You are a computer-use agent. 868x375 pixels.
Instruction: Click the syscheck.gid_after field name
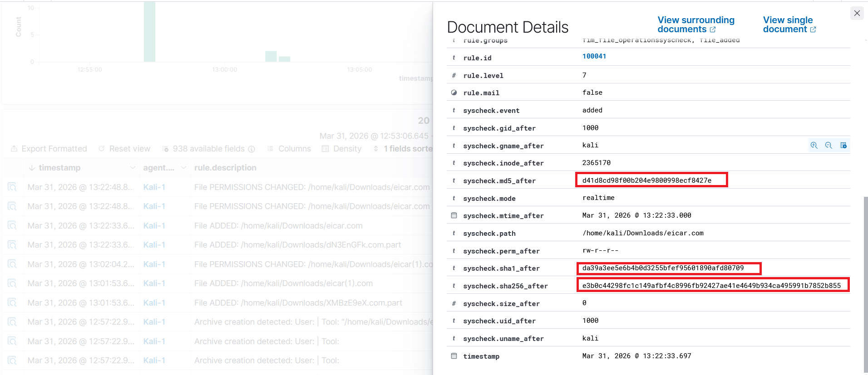(499, 128)
